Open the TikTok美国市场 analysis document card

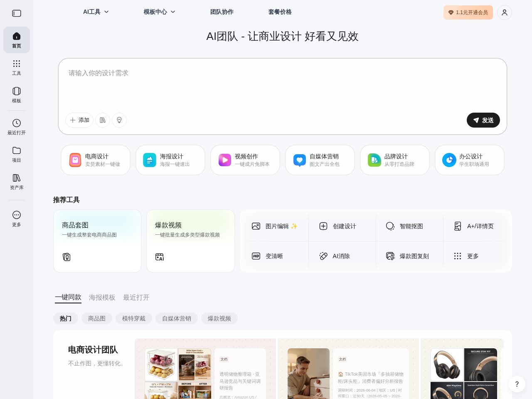371,374
